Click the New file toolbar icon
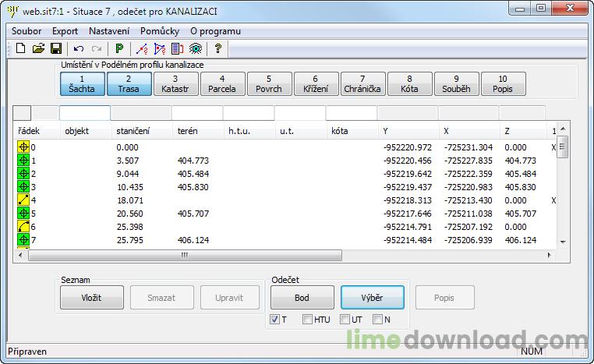The width and height of the screenshot is (594, 364). [x=21, y=48]
